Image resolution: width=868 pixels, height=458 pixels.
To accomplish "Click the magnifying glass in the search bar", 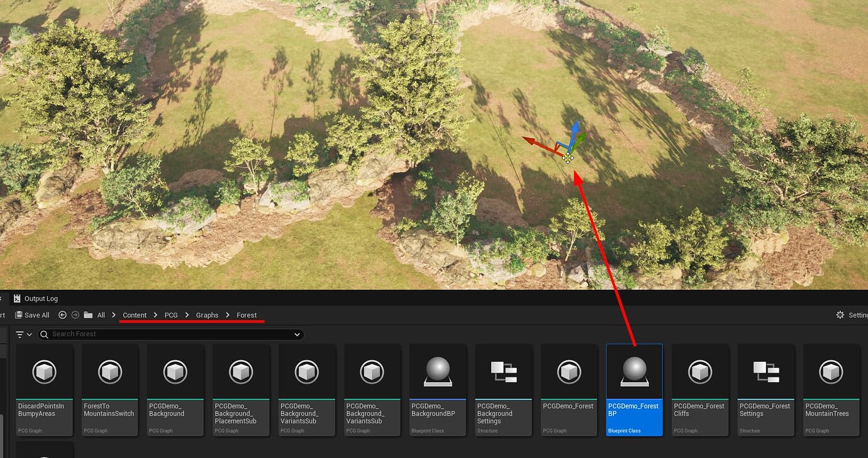I will [43, 334].
